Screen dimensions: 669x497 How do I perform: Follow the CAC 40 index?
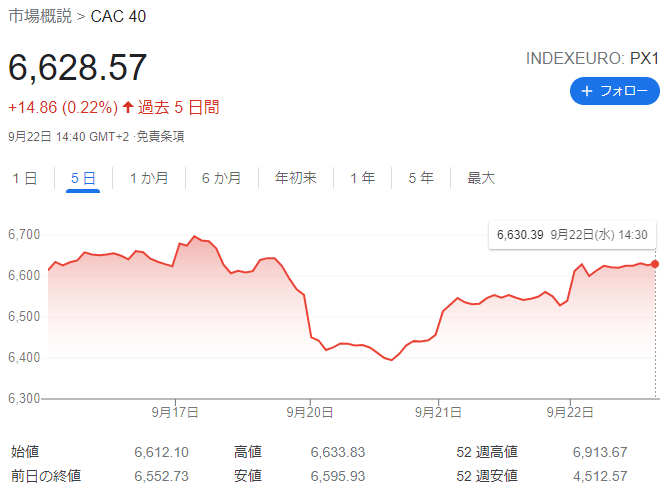point(614,92)
